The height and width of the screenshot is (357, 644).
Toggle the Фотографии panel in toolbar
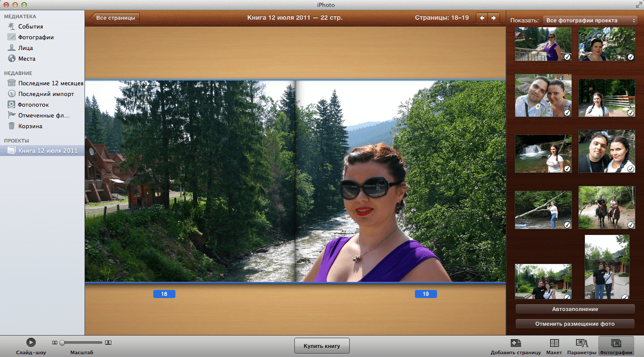pos(616,343)
